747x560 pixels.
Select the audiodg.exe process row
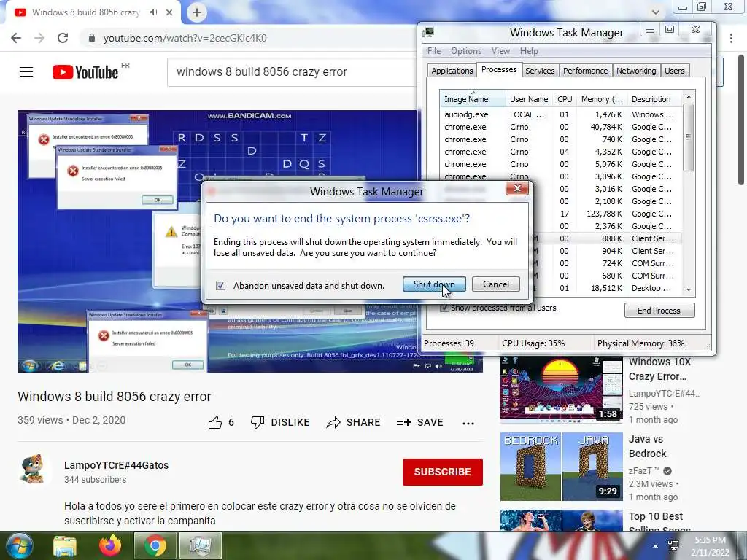click(561, 114)
